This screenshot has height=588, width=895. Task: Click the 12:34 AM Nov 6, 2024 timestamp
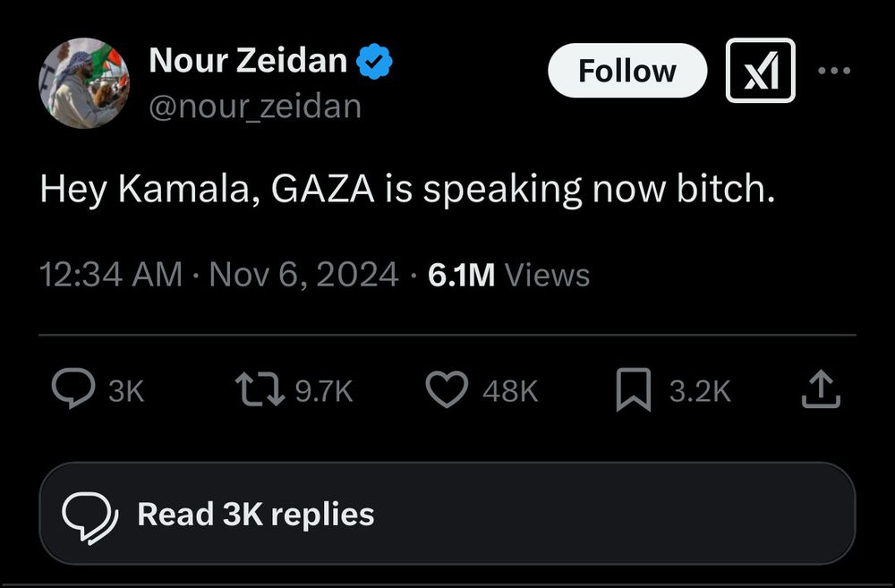[219, 275]
